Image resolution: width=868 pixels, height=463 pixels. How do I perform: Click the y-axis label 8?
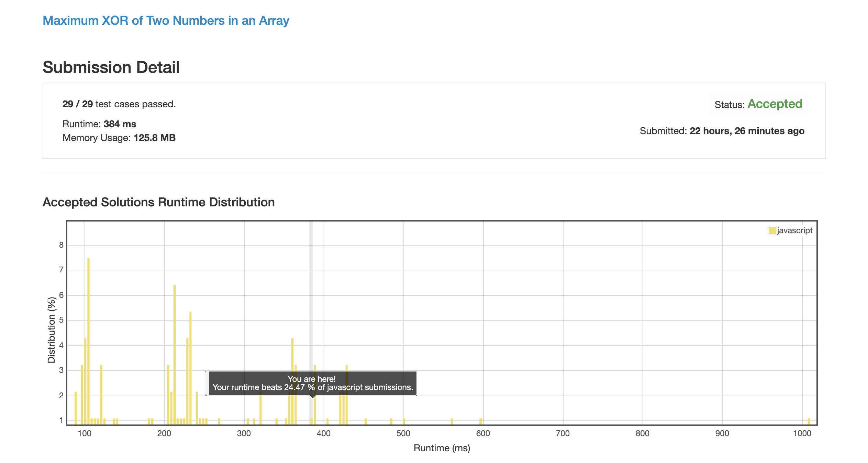pos(61,245)
